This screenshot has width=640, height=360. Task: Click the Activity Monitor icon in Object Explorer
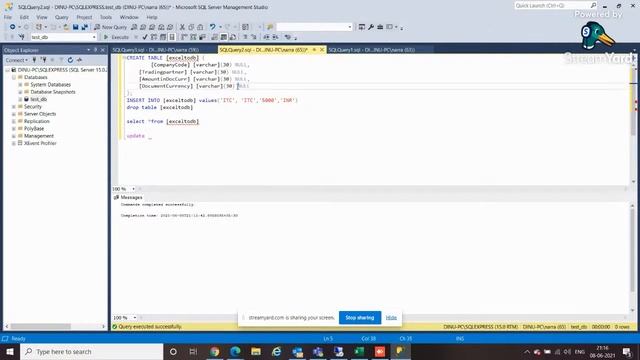(79, 60)
